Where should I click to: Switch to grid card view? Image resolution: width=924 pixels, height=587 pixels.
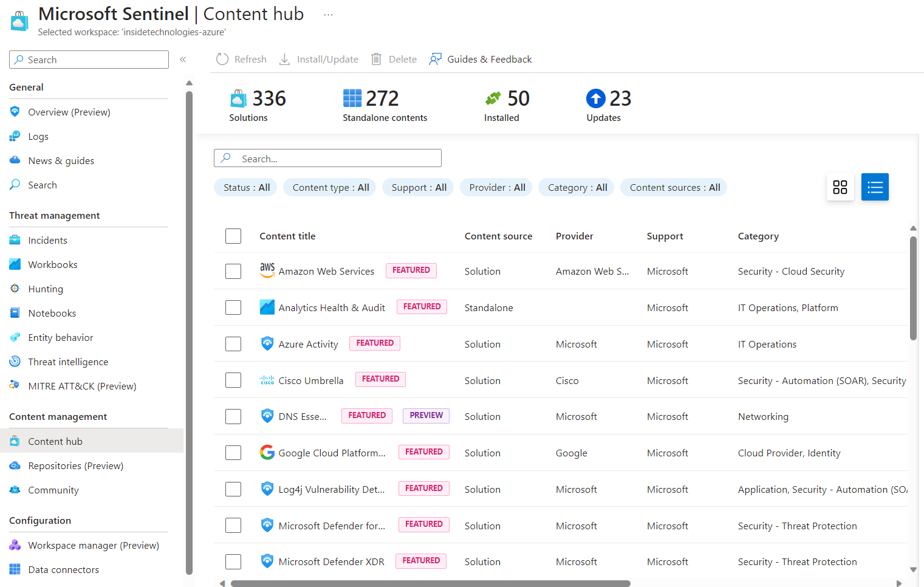(840, 187)
